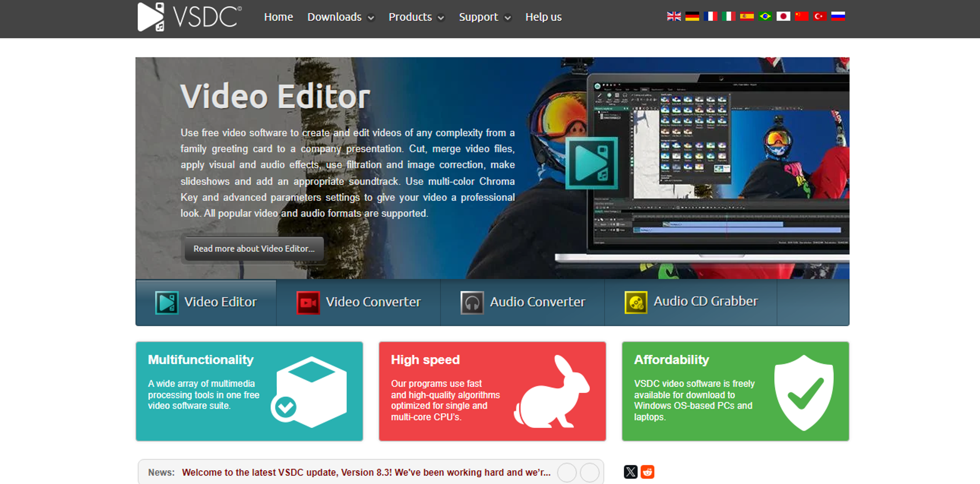The width and height of the screenshot is (980, 484).
Task: Click the Video Editor banner title
Action: pyautogui.click(x=275, y=96)
